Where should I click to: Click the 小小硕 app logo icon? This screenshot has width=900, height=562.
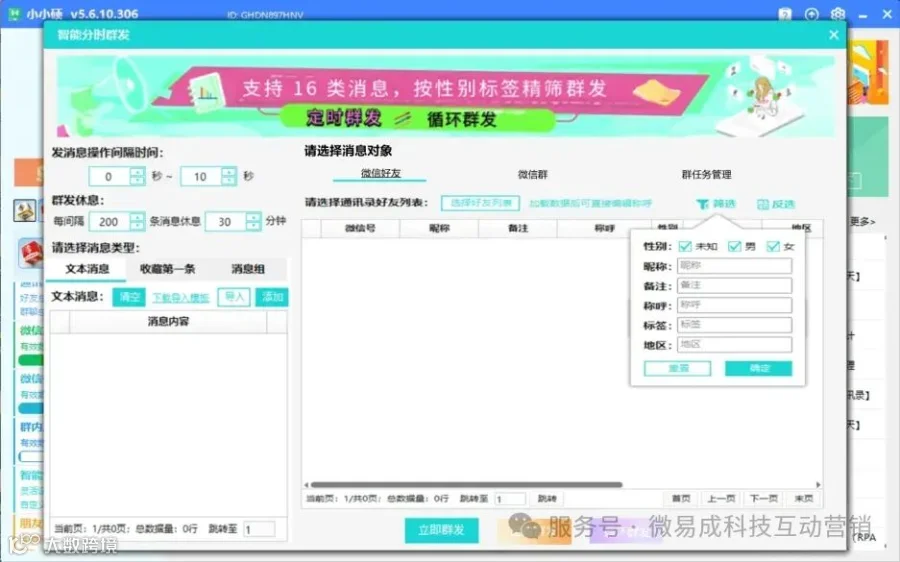[x=14, y=14]
